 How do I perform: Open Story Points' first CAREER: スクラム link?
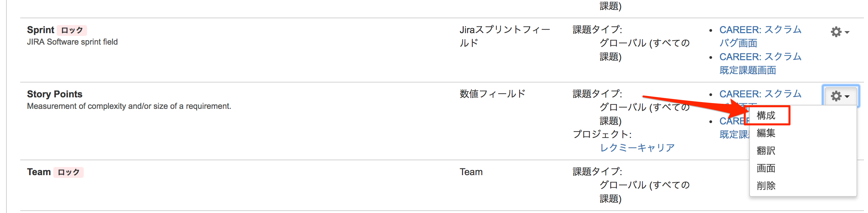(x=760, y=94)
